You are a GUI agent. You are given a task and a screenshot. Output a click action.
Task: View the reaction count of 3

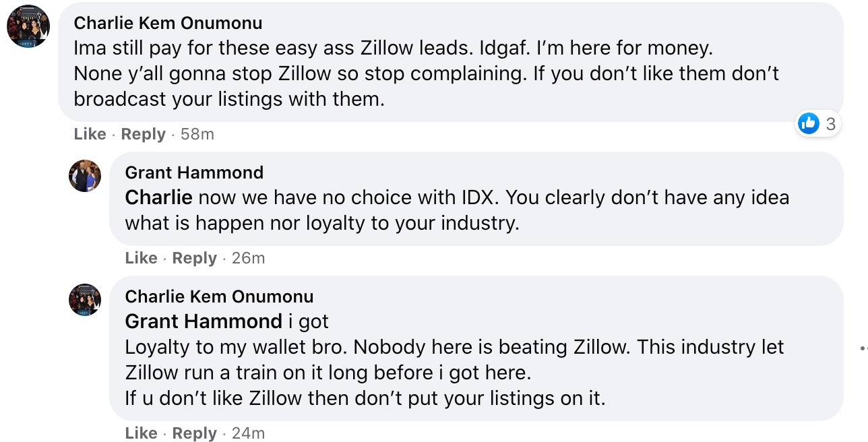(830, 124)
